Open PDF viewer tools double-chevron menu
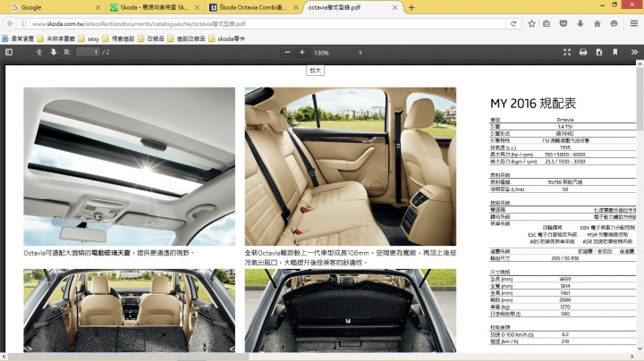This screenshot has width=644, height=361. (634, 52)
